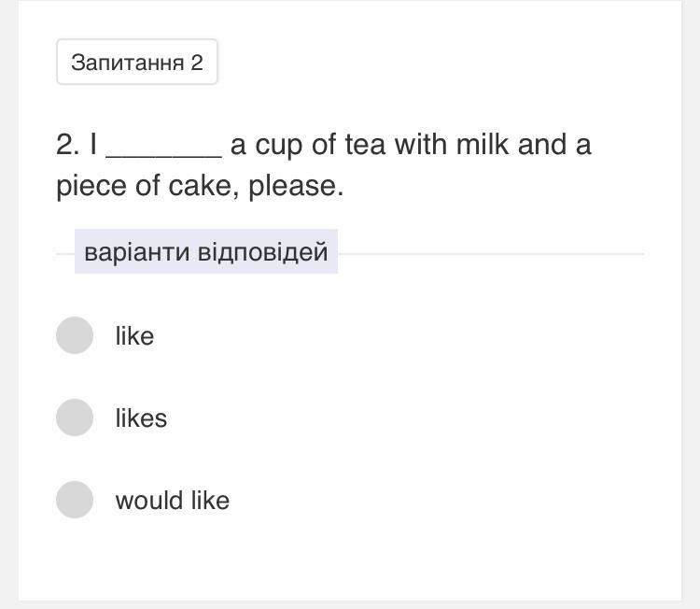Viewport: 700px width, 609px height.
Task: Click the word "Запитання" in the top label
Action: [127, 63]
